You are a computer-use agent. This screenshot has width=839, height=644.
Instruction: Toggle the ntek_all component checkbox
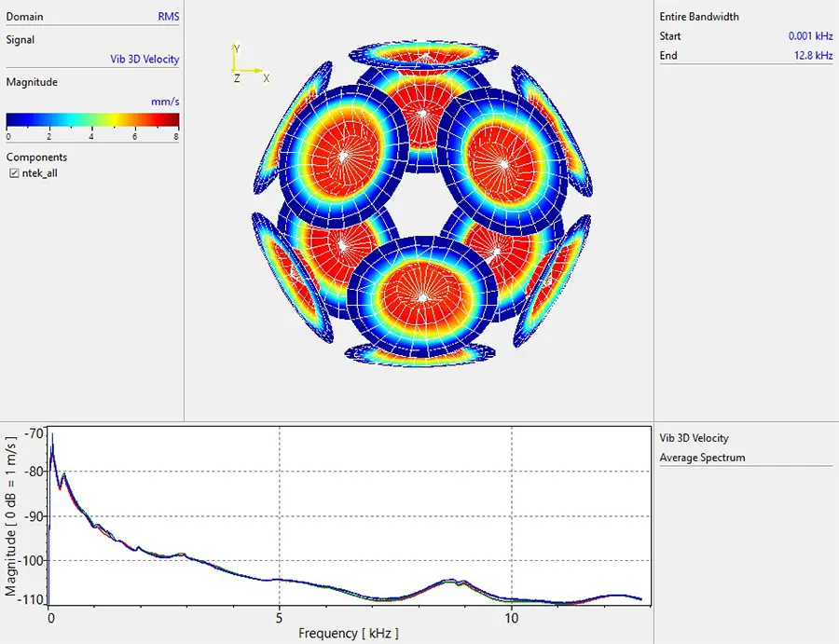pyautogui.click(x=13, y=173)
